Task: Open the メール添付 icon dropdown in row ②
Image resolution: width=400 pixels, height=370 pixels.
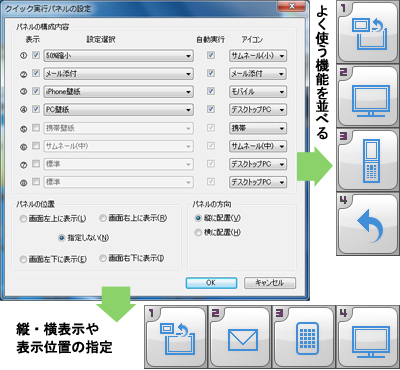Action: click(258, 74)
